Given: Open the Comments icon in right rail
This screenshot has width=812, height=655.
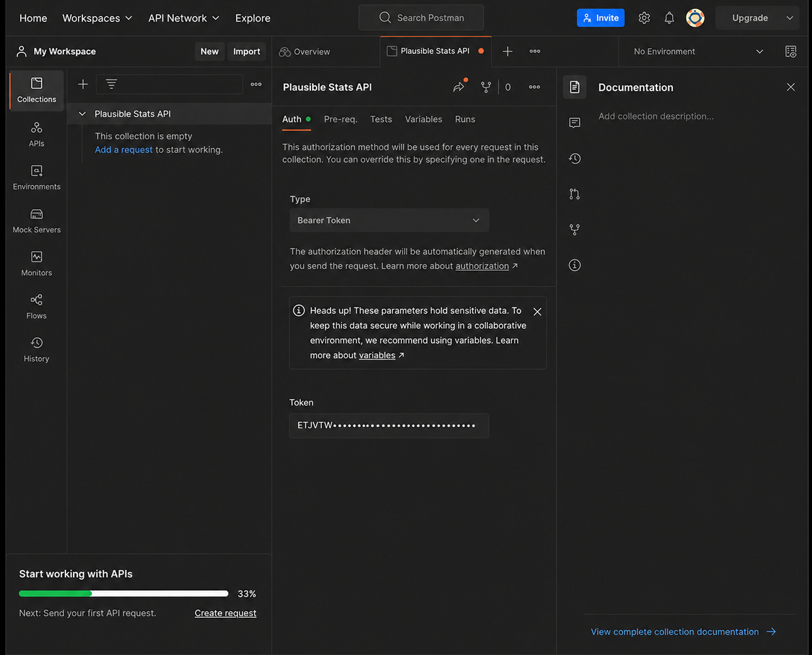Looking at the screenshot, I should (575, 123).
